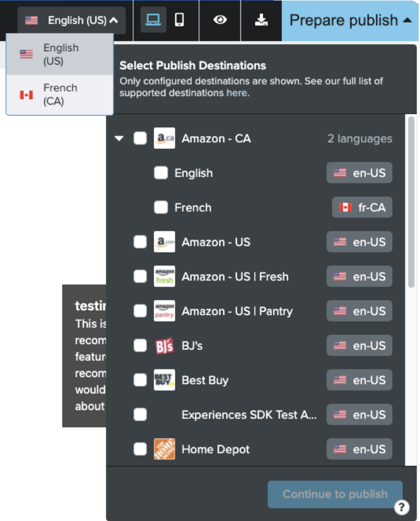Click the download icon in toolbar

click(x=261, y=20)
